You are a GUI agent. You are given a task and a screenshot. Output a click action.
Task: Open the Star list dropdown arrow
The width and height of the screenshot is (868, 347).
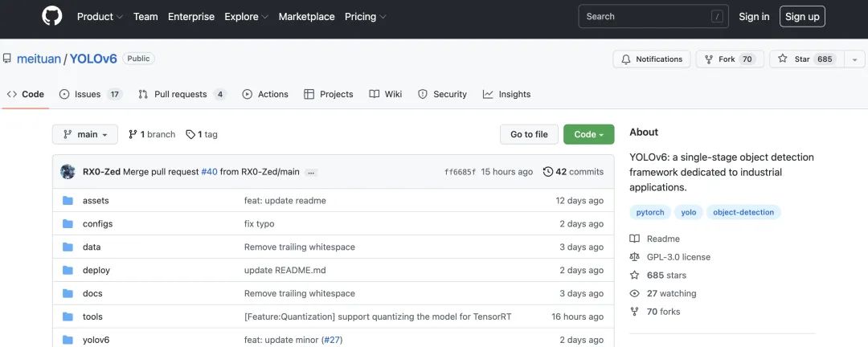tap(854, 59)
